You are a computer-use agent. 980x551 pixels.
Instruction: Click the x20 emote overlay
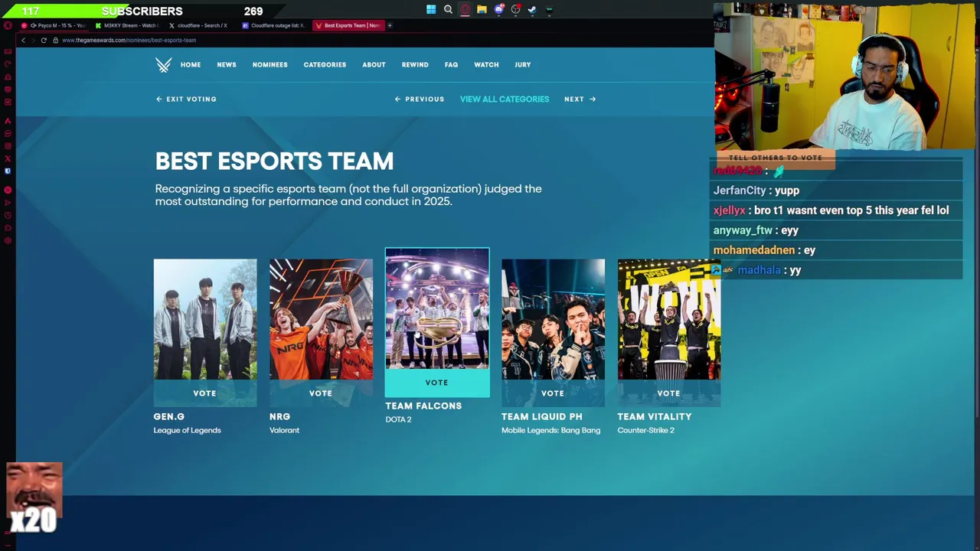coord(34,498)
